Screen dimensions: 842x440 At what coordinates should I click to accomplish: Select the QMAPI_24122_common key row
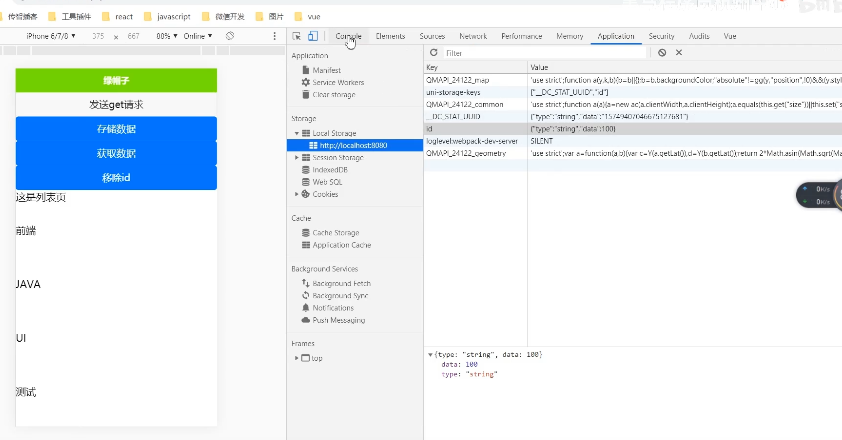[633, 104]
